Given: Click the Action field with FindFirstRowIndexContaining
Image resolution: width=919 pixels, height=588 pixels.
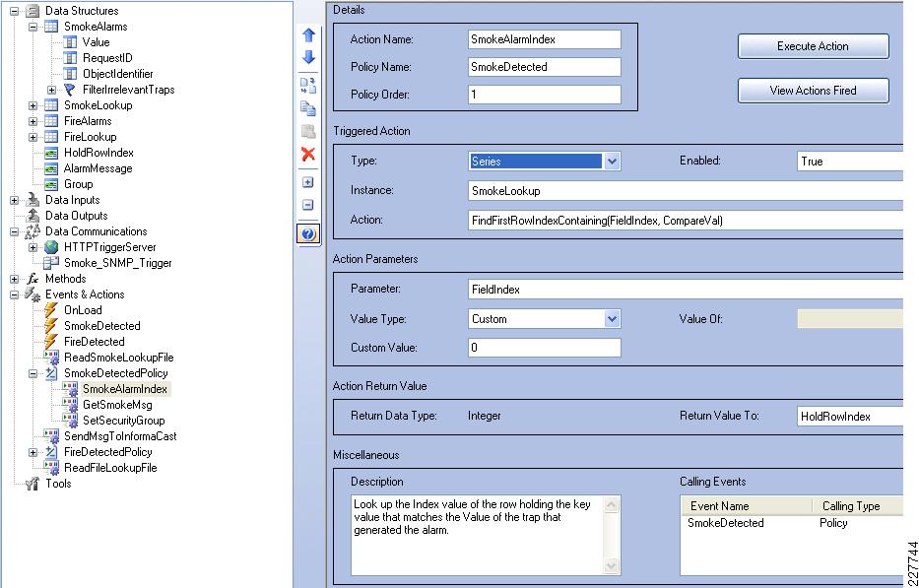Looking at the screenshot, I should tap(686, 221).
